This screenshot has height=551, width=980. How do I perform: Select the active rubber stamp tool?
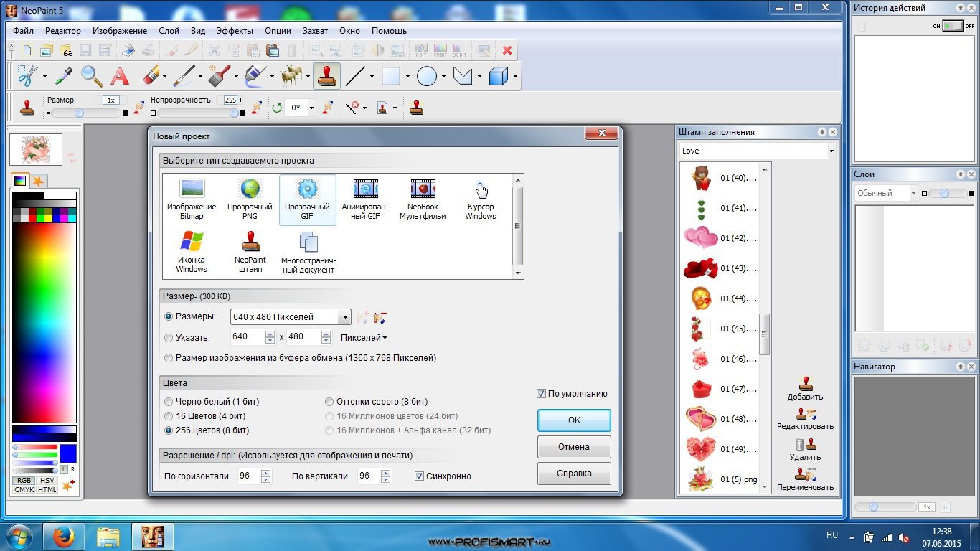[326, 75]
